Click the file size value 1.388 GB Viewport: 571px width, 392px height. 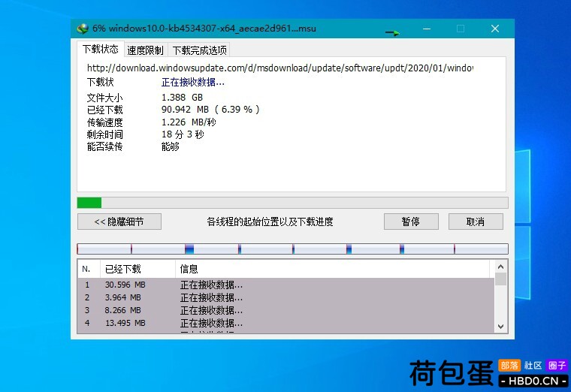[x=182, y=97]
